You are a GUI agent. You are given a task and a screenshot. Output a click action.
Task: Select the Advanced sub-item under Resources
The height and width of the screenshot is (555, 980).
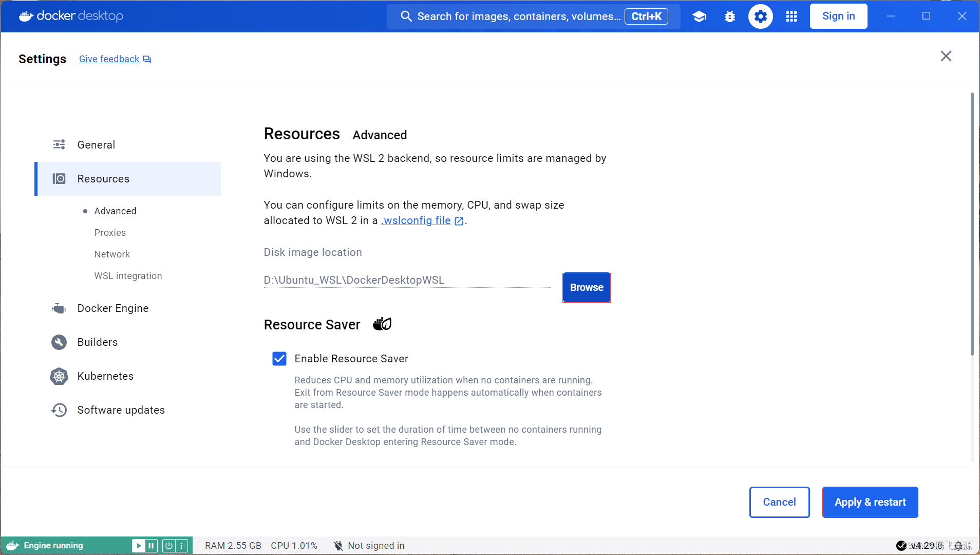pos(115,211)
